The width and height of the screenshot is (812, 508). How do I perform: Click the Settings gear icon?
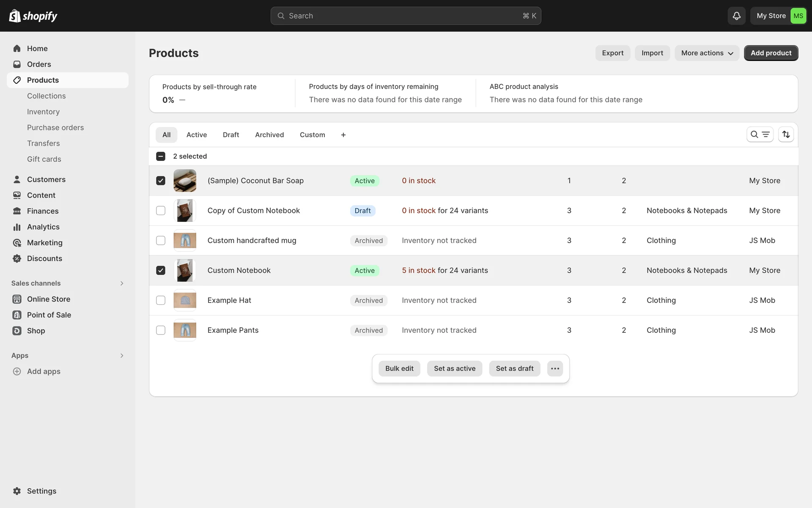17,491
